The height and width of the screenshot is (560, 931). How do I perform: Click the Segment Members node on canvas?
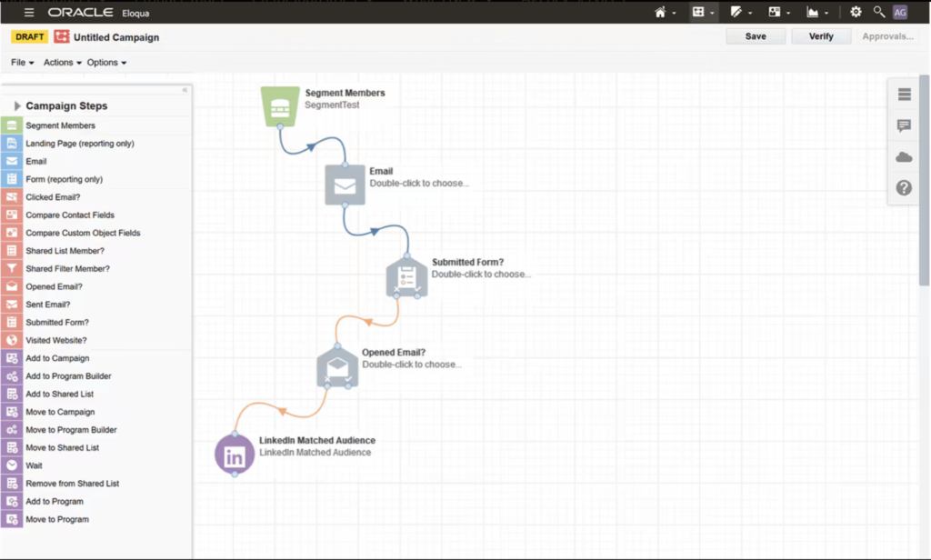(x=280, y=106)
